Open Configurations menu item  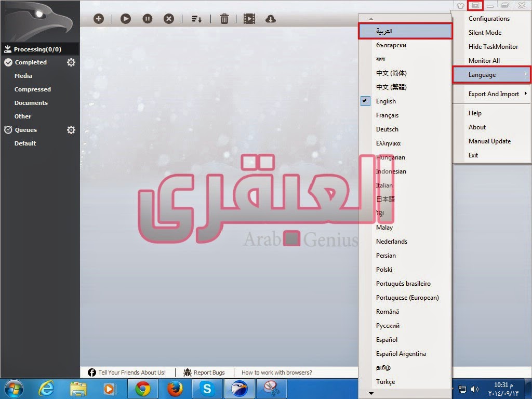coord(491,19)
